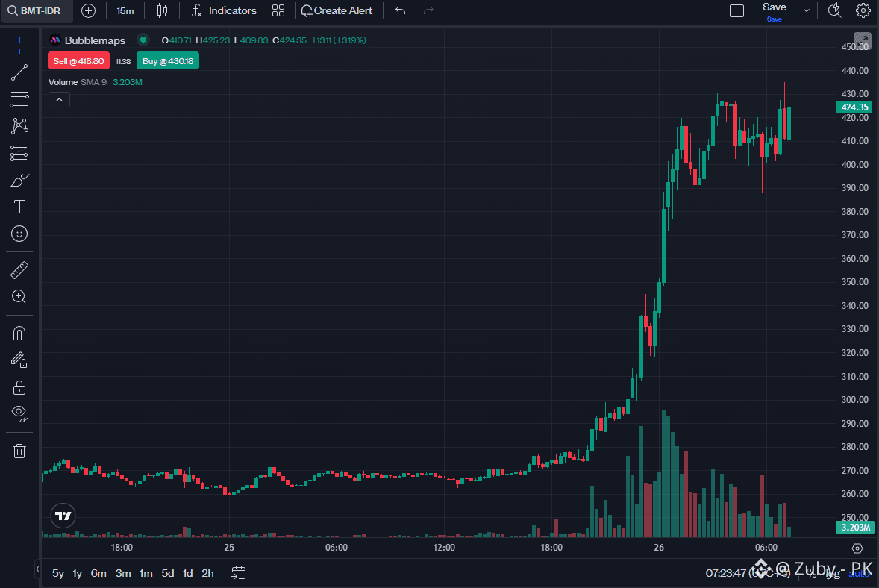Open the emoji icons tool

click(x=19, y=234)
